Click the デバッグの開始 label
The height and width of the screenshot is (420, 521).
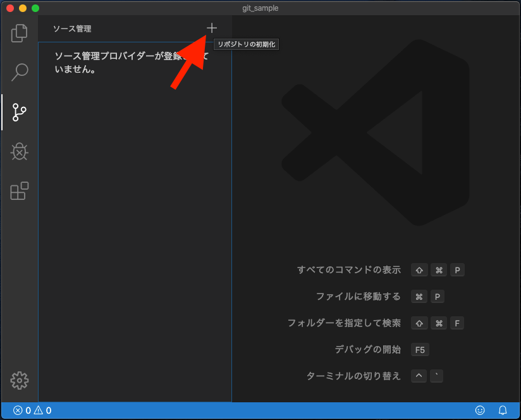[368, 350]
